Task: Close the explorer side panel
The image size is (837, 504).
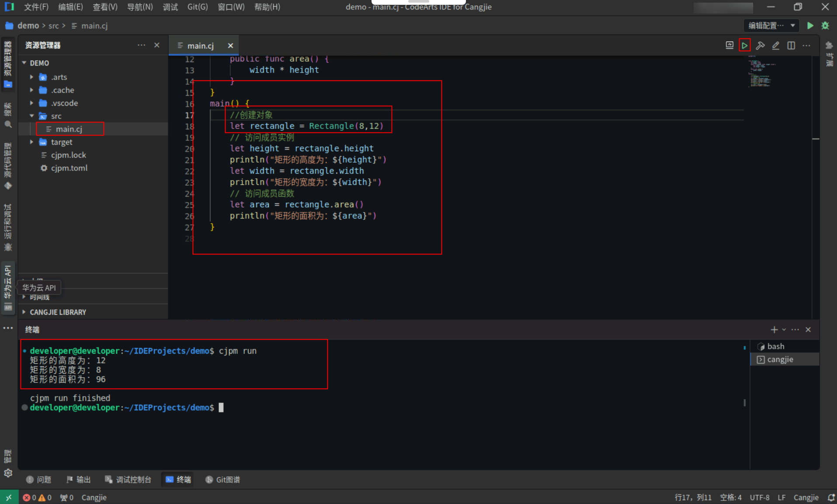Action: pyautogui.click(x=157, y=45)
